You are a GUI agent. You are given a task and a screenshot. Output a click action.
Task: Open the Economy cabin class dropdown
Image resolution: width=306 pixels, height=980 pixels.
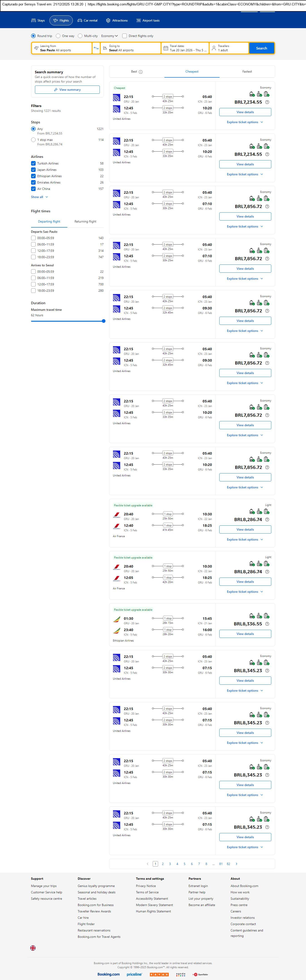click(x=109, y=36)
